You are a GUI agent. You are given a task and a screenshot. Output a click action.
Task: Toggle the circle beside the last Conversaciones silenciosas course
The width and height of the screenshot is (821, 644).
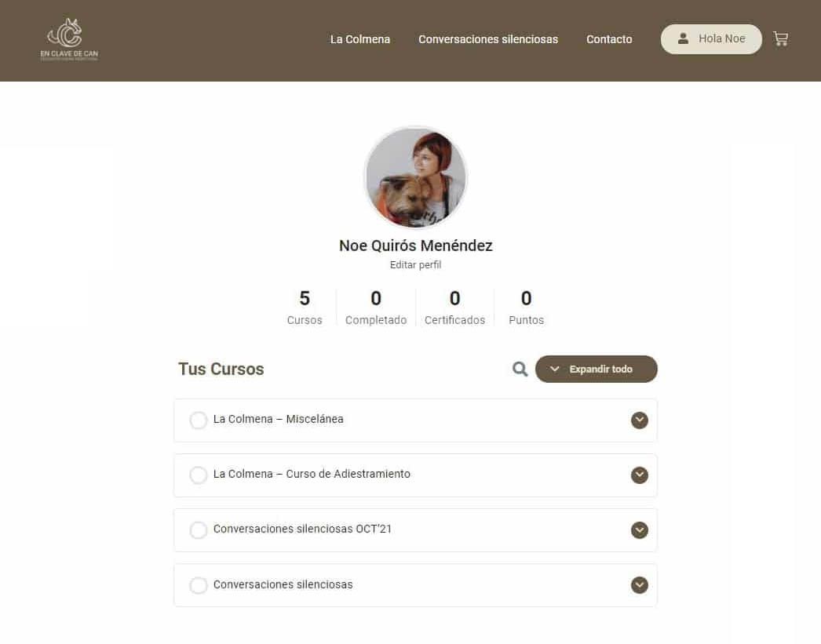199,585
